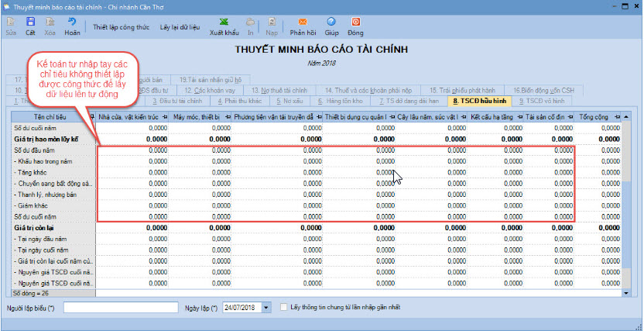
Task: Click Tại ngày đầu năm Tổng cộng cell
Action: 598,239
